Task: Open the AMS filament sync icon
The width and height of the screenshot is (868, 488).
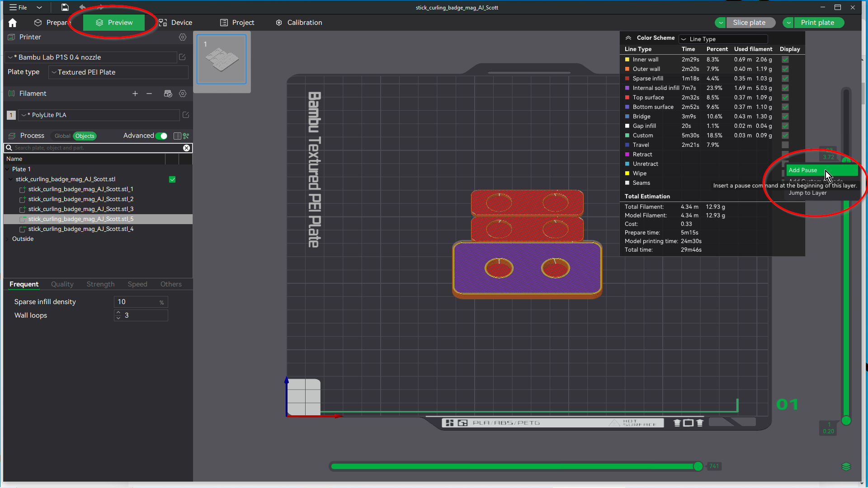Action: 168,94
